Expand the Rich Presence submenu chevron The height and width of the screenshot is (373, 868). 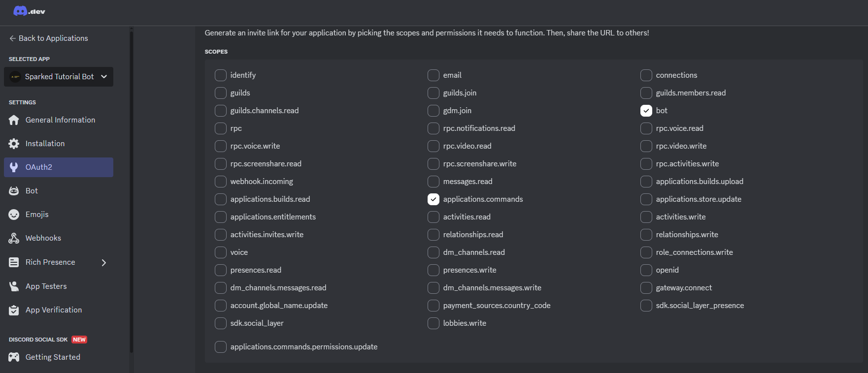[104, 262]
